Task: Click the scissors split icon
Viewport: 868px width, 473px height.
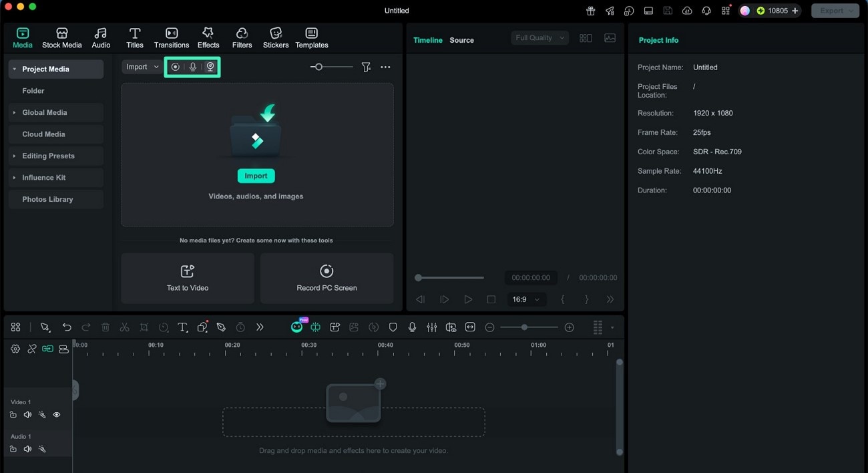Action: (124, 327)
